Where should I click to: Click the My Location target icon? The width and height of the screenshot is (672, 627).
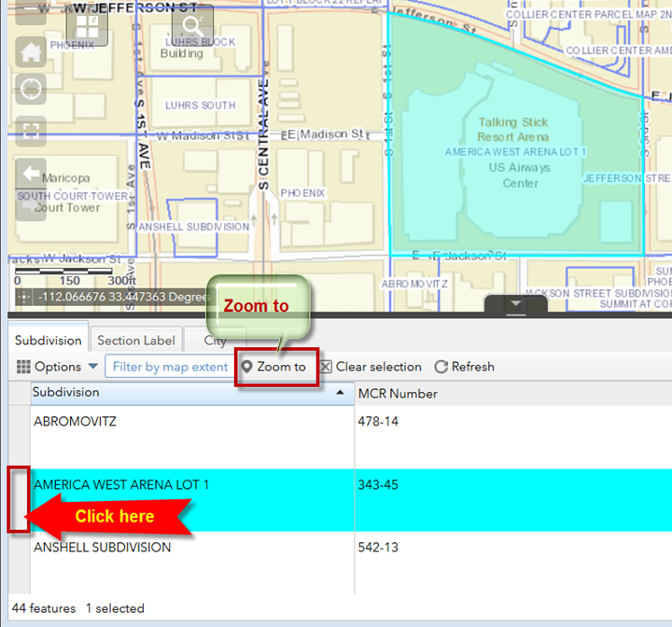pos(31,90)
